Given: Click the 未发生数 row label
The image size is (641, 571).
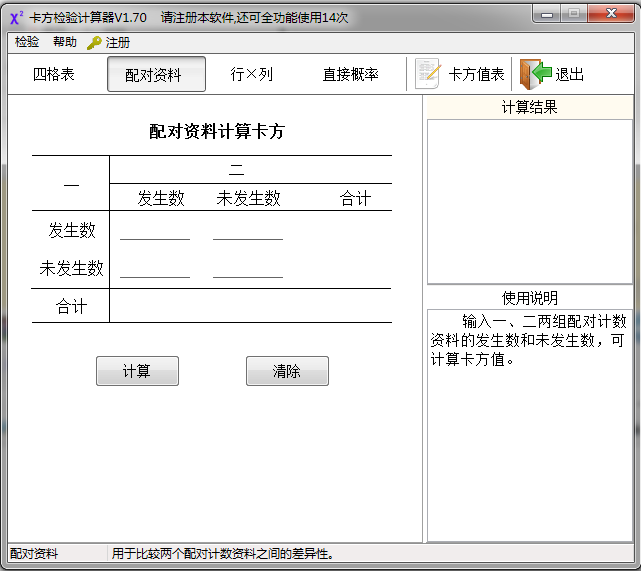Looking at the screenshot, I should (x=72, y=268).
